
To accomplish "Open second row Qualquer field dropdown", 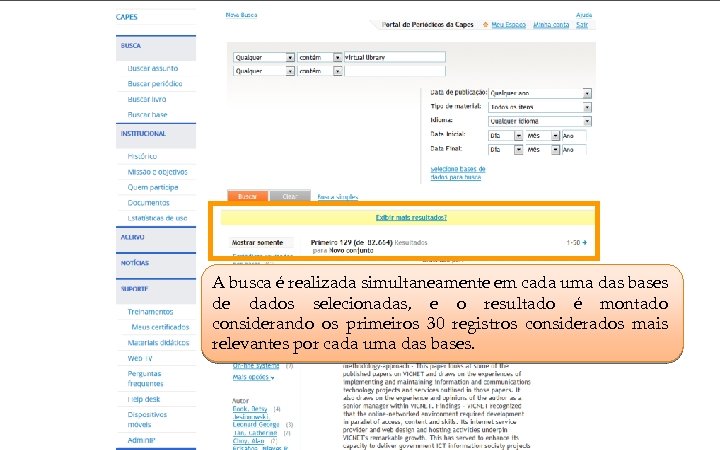I will pyautogui.click(x=264, y=71).
